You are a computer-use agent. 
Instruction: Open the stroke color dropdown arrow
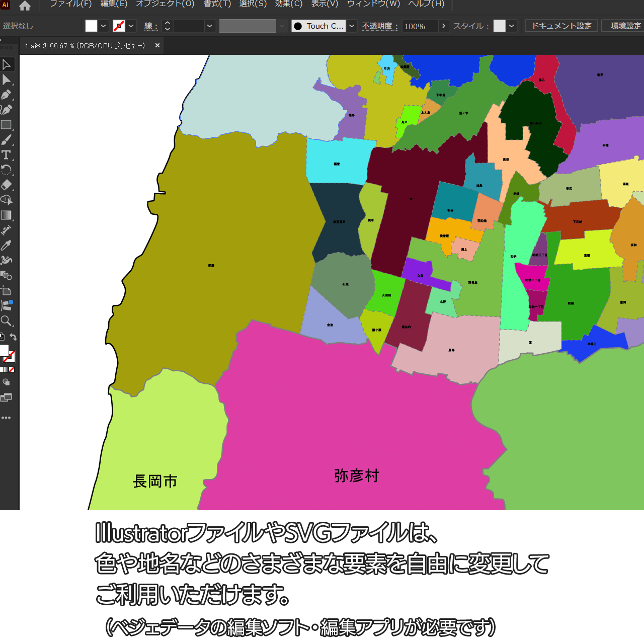tap(131, 26)
